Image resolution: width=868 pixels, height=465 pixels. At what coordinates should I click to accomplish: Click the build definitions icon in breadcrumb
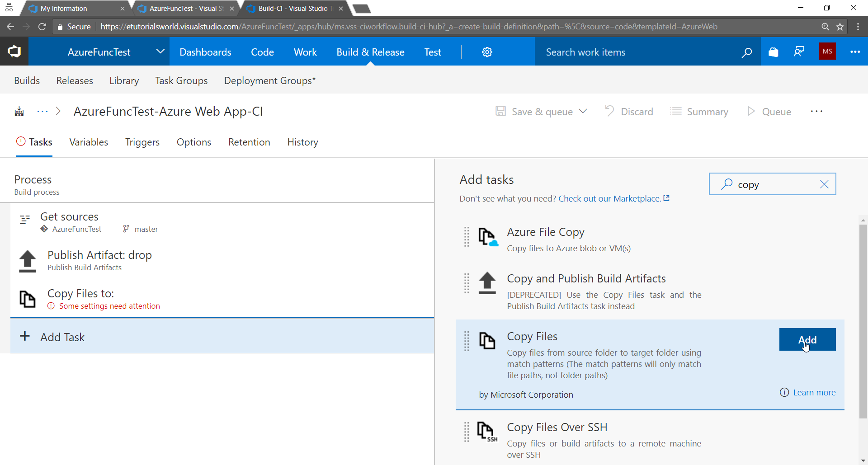[x=19, y=112]
